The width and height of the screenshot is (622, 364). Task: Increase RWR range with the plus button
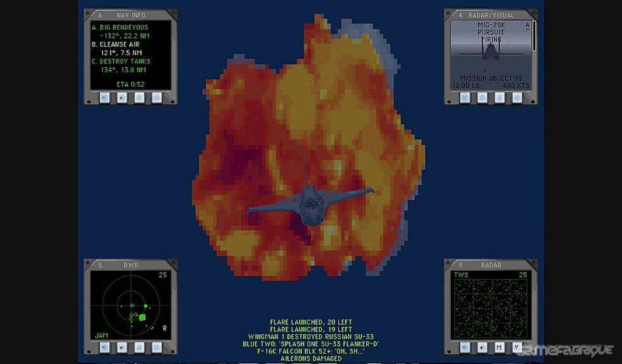(122, 348)
